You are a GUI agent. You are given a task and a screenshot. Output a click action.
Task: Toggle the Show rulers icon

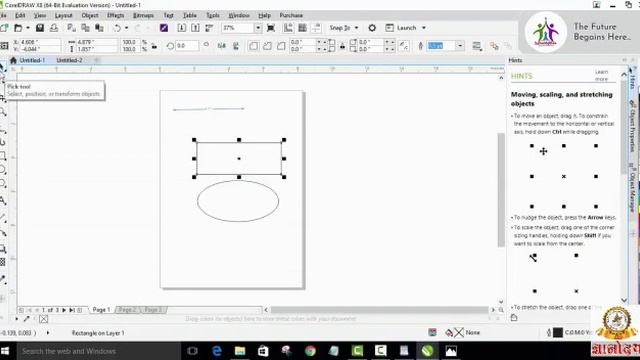pyautogui.click(x=288, y=28)
